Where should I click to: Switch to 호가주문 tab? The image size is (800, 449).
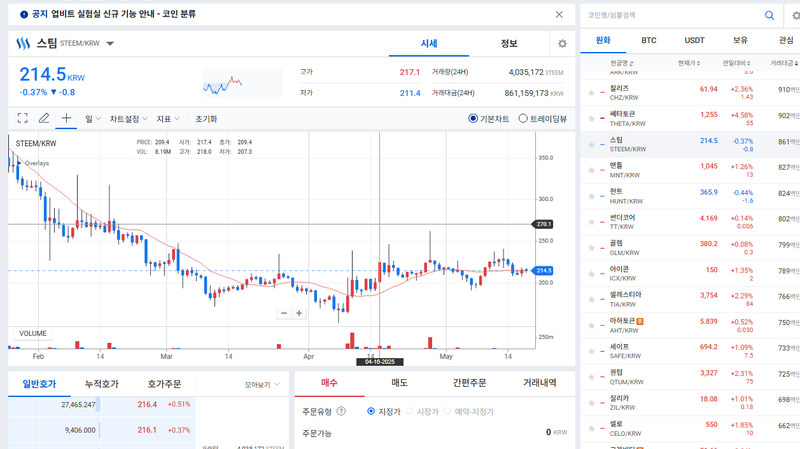pos(164,384)
